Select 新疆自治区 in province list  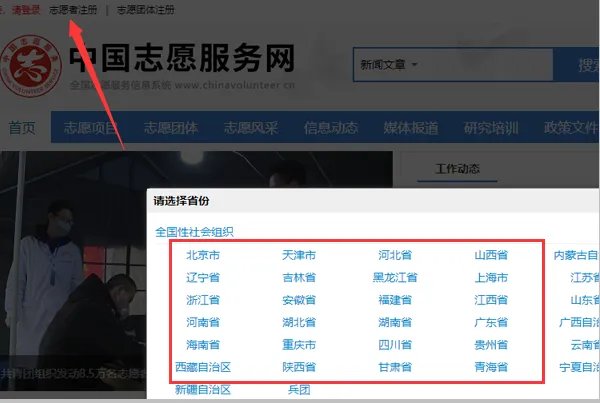tap(203, 390)
